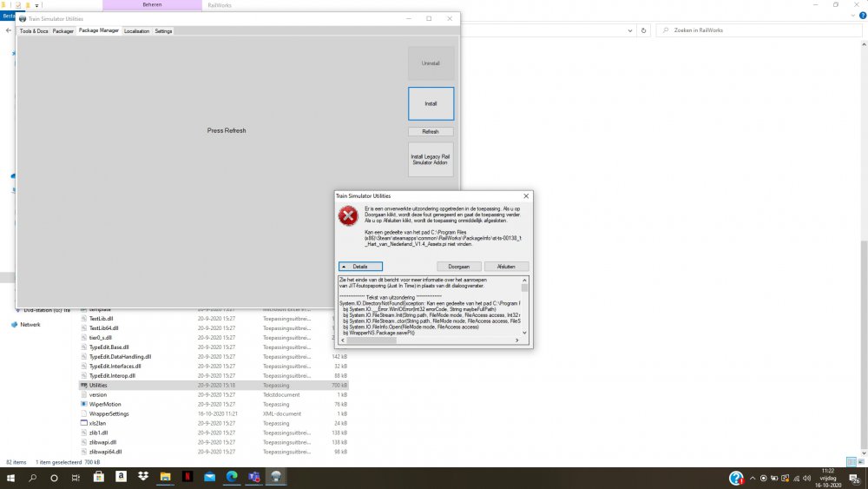Click the right arrow of details horizontal scrollbar
868x489 pixels.
517,340
